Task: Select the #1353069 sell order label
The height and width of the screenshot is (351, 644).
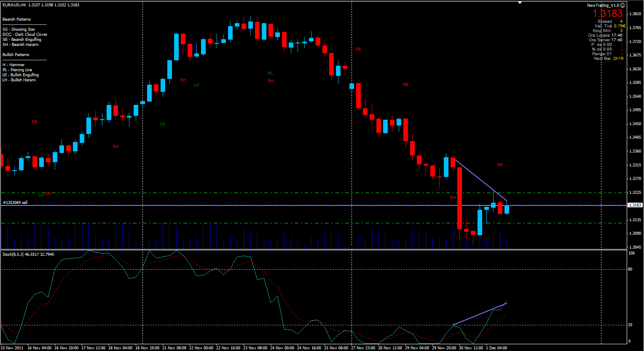Action: click(15, 203)
